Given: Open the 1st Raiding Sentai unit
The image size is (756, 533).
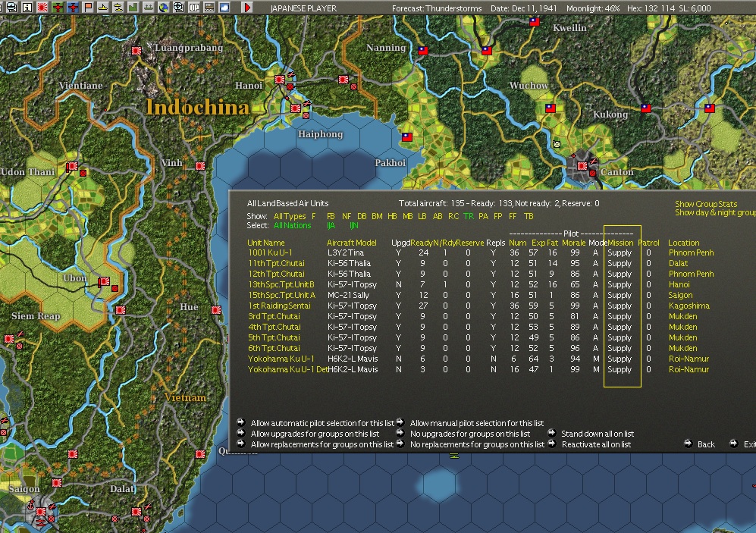Looking at the screenshot, I should coord(279,306).
